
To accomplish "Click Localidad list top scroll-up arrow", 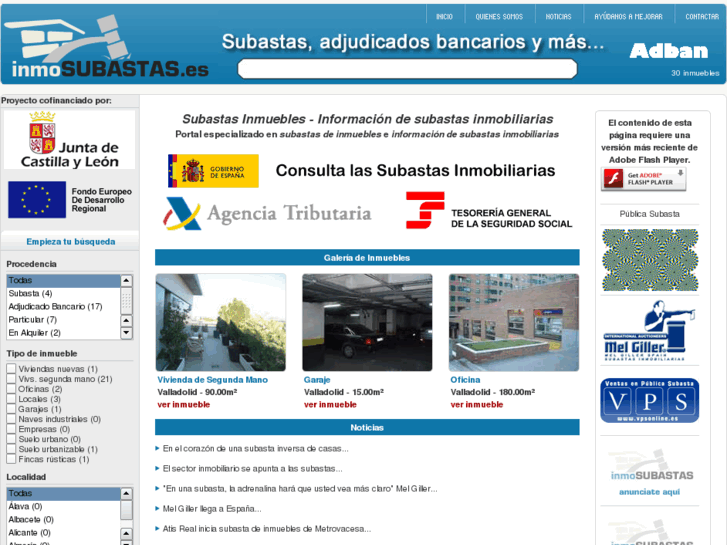I will point(126,494).
